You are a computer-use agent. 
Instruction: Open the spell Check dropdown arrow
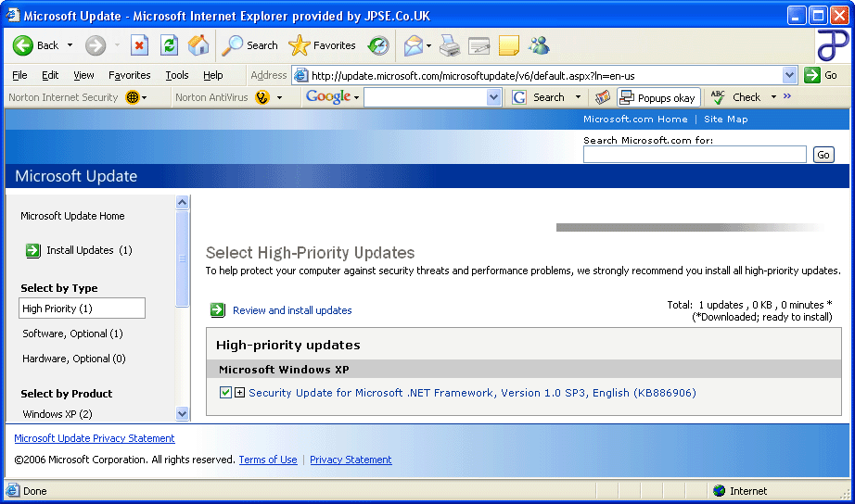(x=773, y=97)
